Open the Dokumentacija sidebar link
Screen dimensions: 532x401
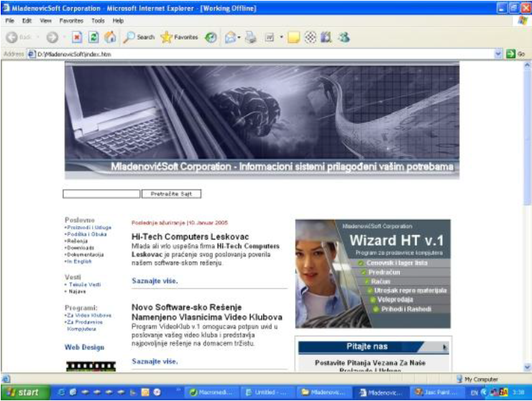[85, 254]
